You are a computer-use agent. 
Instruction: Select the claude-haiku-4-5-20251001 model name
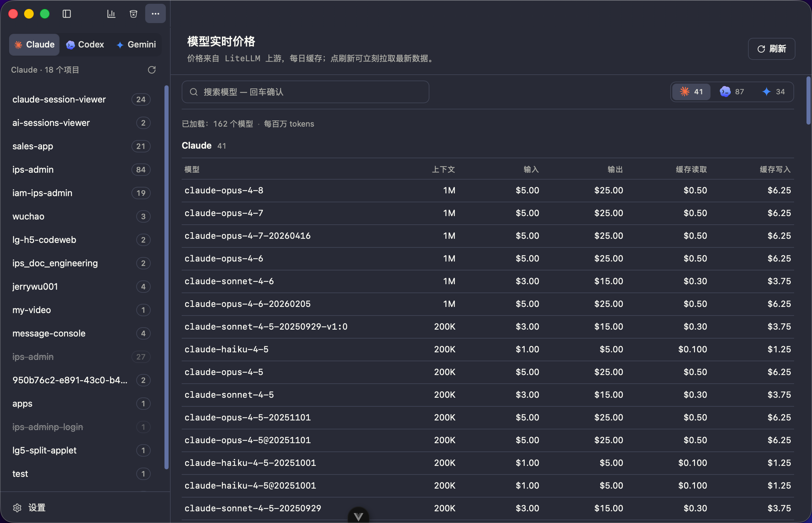[250, 463]
